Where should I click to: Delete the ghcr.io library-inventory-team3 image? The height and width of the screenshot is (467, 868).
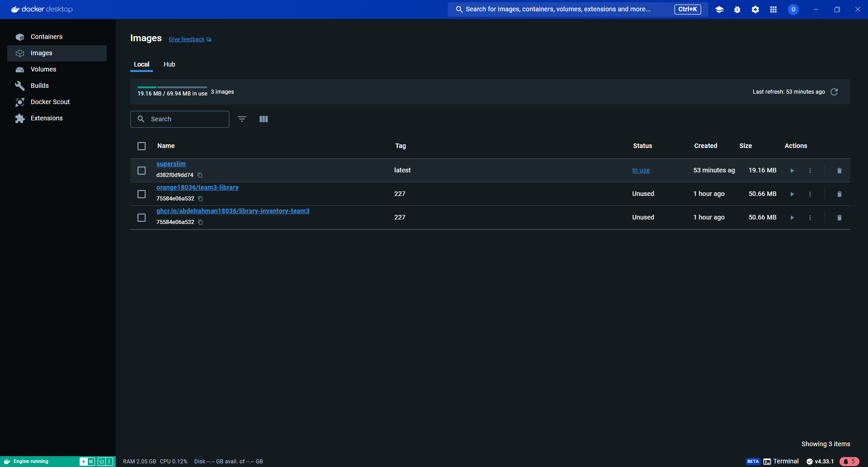tap(840, 218)
